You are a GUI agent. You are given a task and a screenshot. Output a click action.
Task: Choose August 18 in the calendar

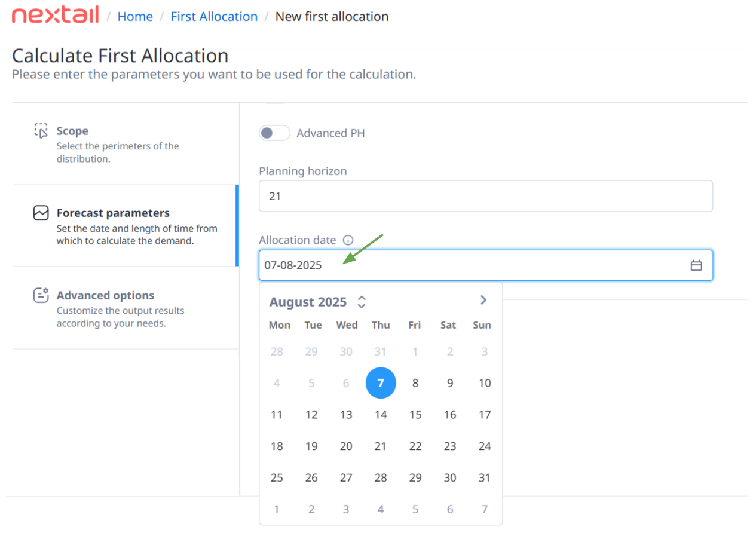pyautogui.click(x=277, y=446)
